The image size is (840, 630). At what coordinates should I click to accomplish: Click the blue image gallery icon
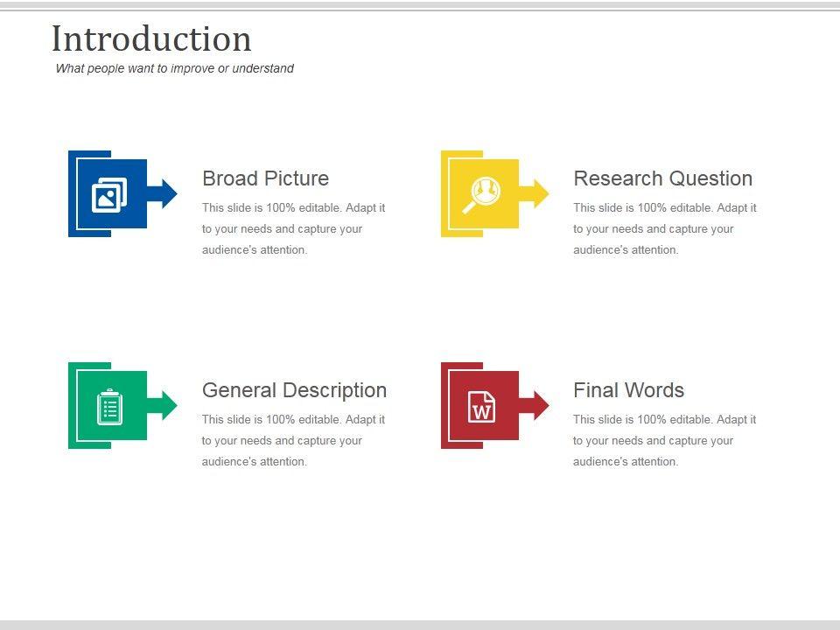(109, 195)
